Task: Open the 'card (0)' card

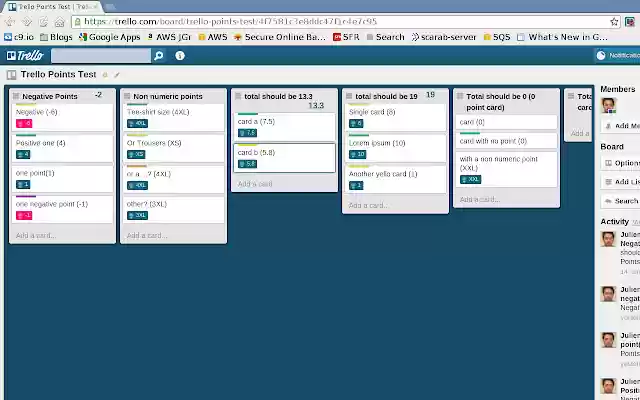Action: [x=506, y=122]
